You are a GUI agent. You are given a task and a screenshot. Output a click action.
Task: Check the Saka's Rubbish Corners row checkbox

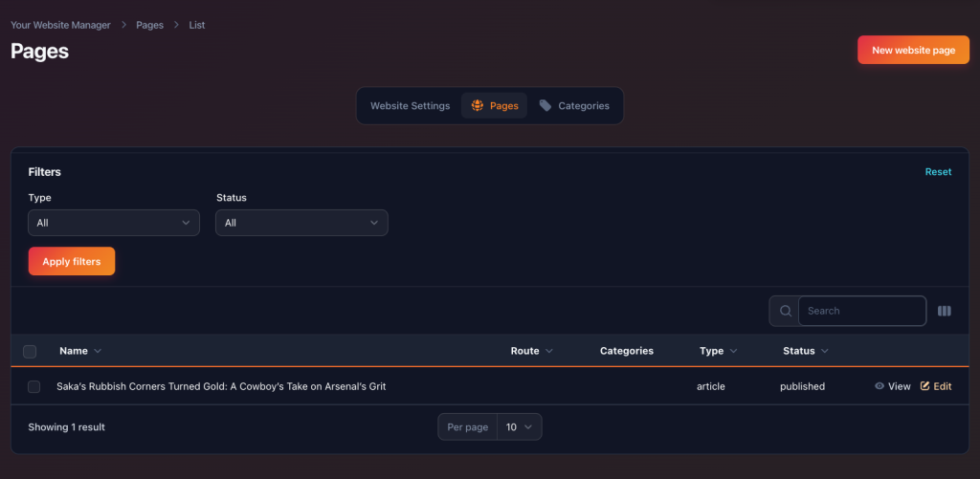pyautogui.click(x=34, y=386)
